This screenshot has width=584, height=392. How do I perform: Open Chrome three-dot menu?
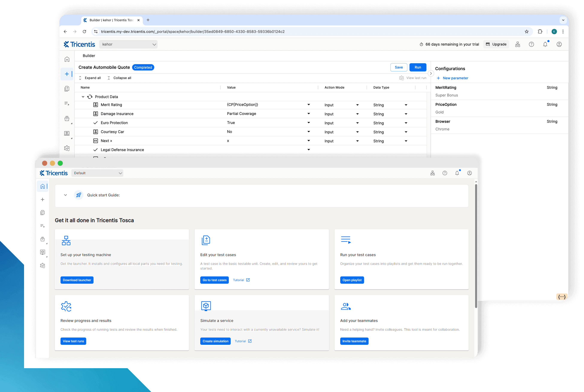pyautogui.click(x=563, y=32)
